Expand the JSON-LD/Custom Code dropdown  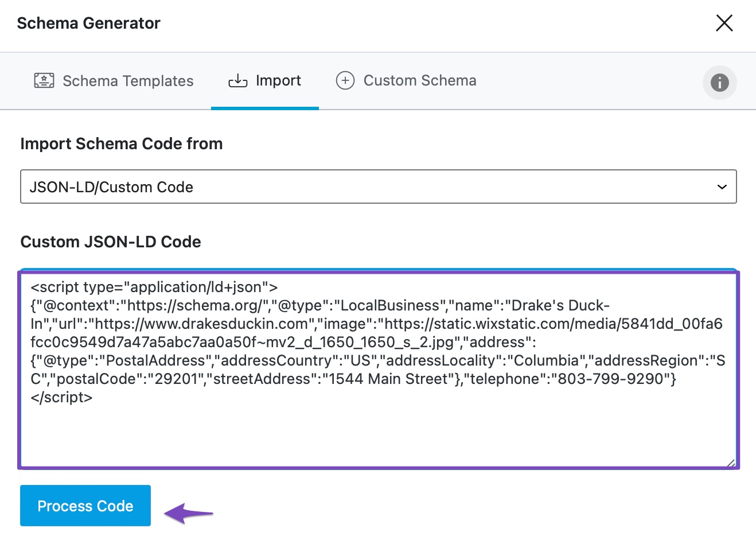tap(379, 187)
